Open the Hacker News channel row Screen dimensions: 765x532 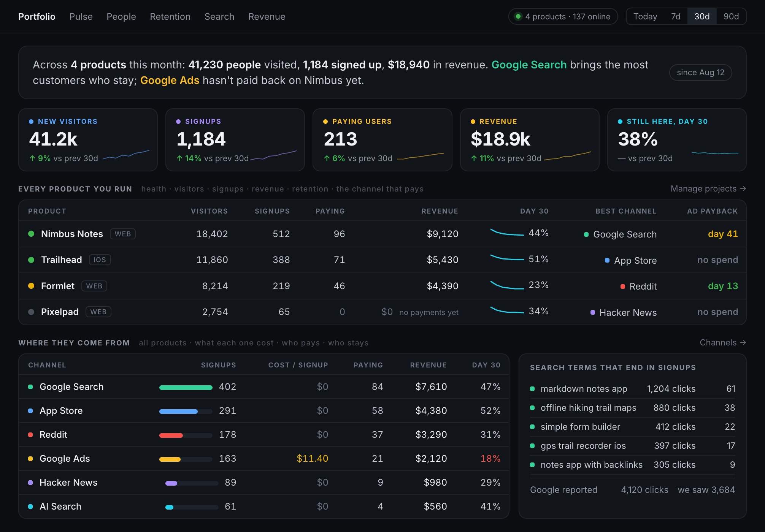[x=264, y=483]
